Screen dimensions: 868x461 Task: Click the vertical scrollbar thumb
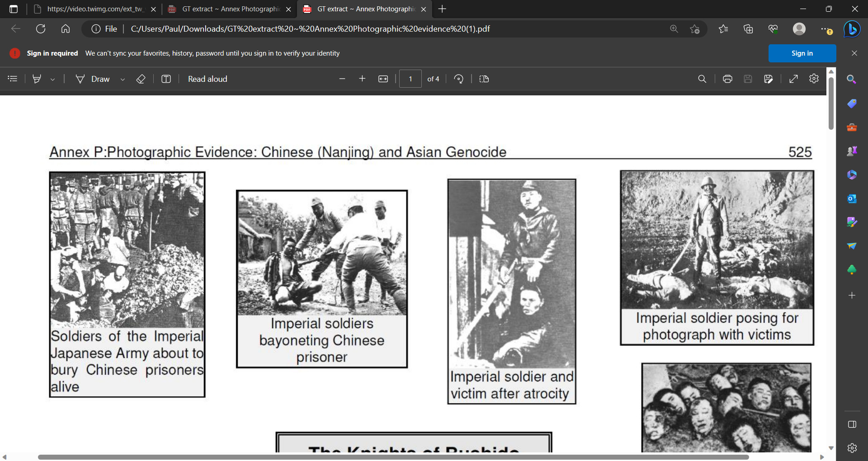(x=831, y=104)
